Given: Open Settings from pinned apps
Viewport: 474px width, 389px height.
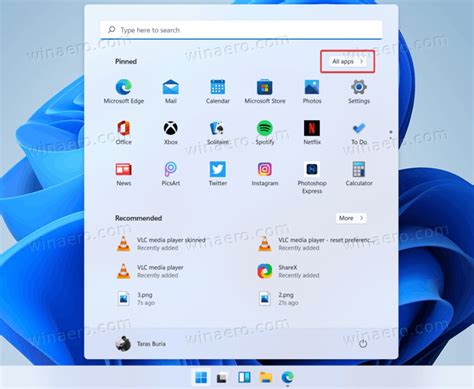Looking at the screenshot, I should (359, 91).
